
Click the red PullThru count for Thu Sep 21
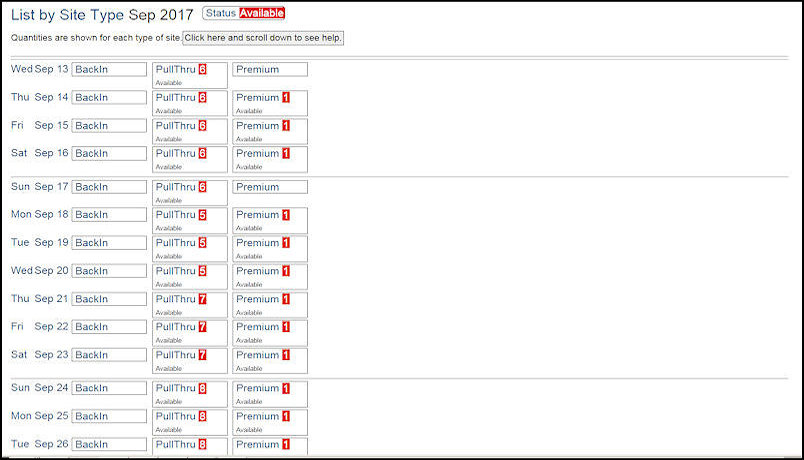202,299
